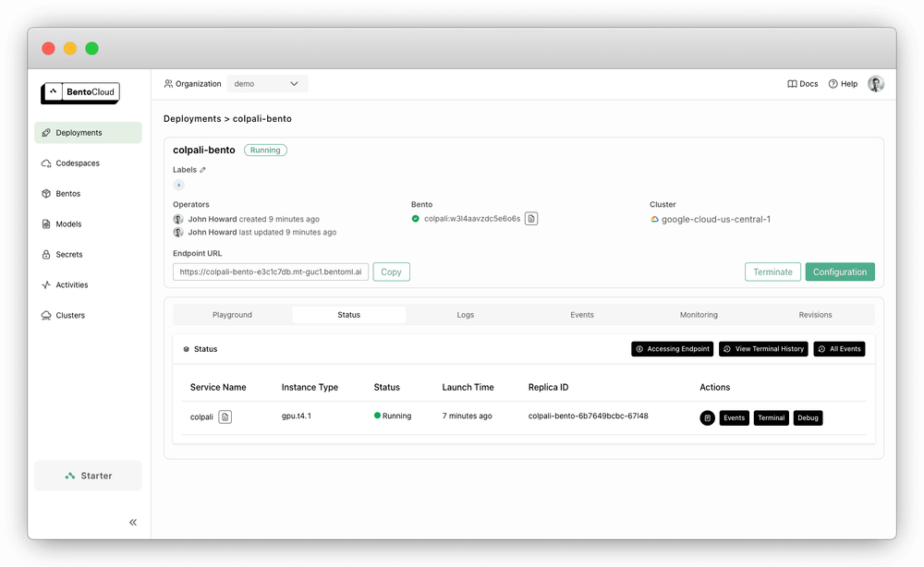Open the Monitoring tab
924x567 pixels.
(x=699, y=314)
